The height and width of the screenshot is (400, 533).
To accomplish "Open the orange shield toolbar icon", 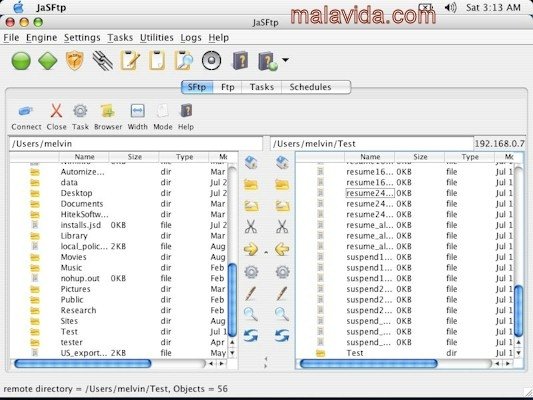I will [75, 60].
